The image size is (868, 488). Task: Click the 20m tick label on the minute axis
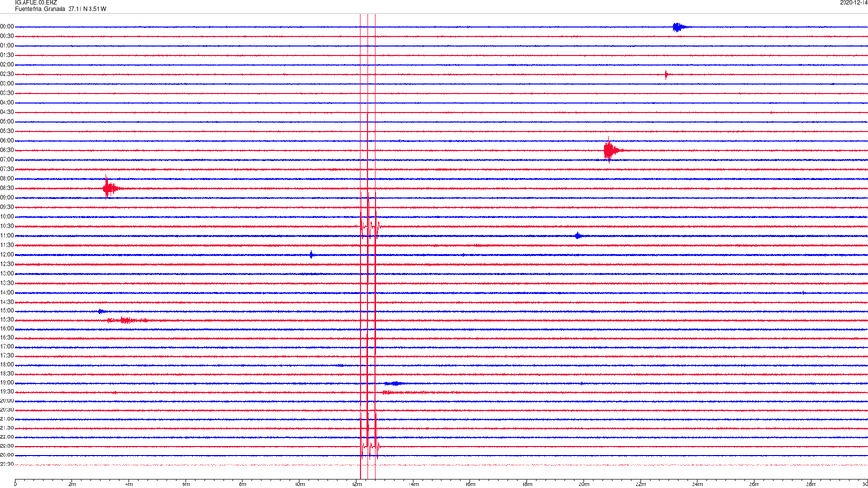[583, 484]
